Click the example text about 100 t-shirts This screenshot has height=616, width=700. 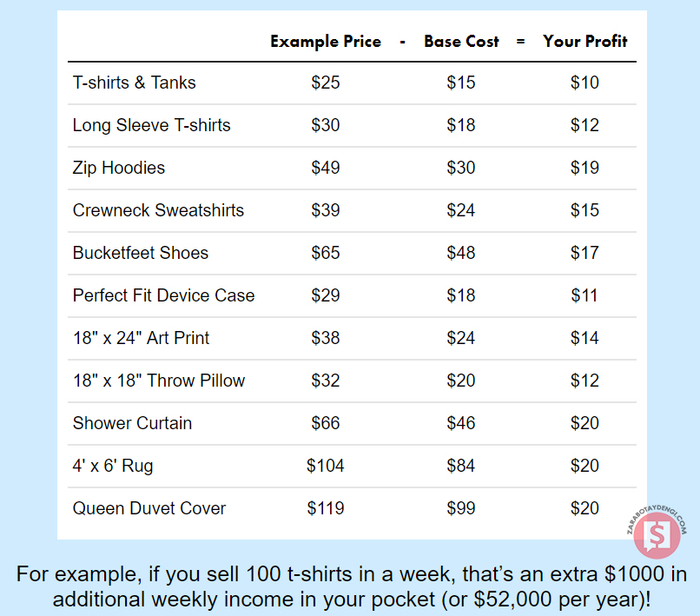[x=350, y=586]
